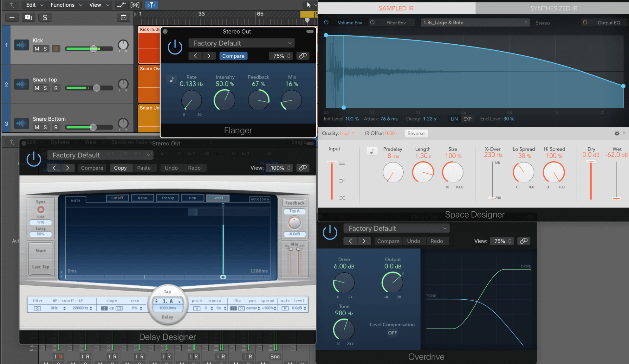
Task: Click the back arrow icon in tracks toolbar
Action: 12,5
